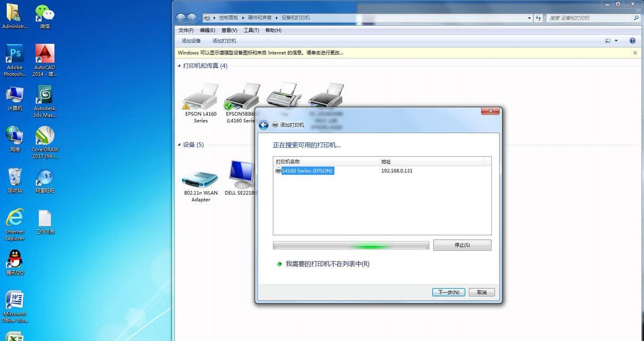Click the search magnifier icon
The width and height of the screenshot is (644, 341).
click(x=636, y=18)
